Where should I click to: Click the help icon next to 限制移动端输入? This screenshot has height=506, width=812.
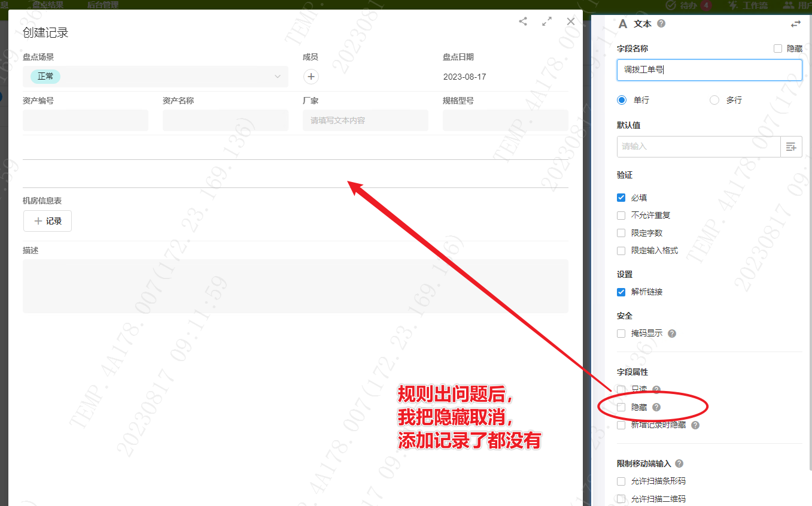(679, 463)
